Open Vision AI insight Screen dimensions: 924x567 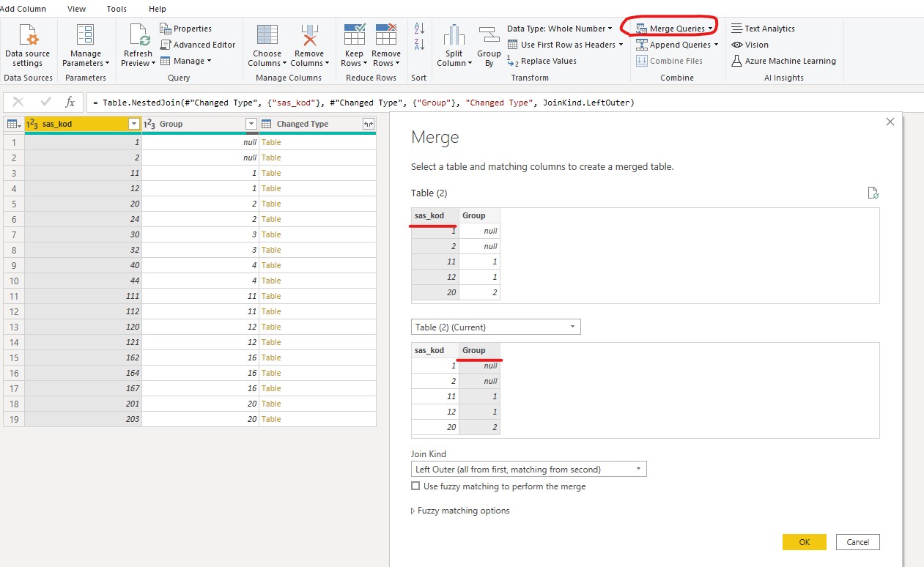[x=750, y=45]
